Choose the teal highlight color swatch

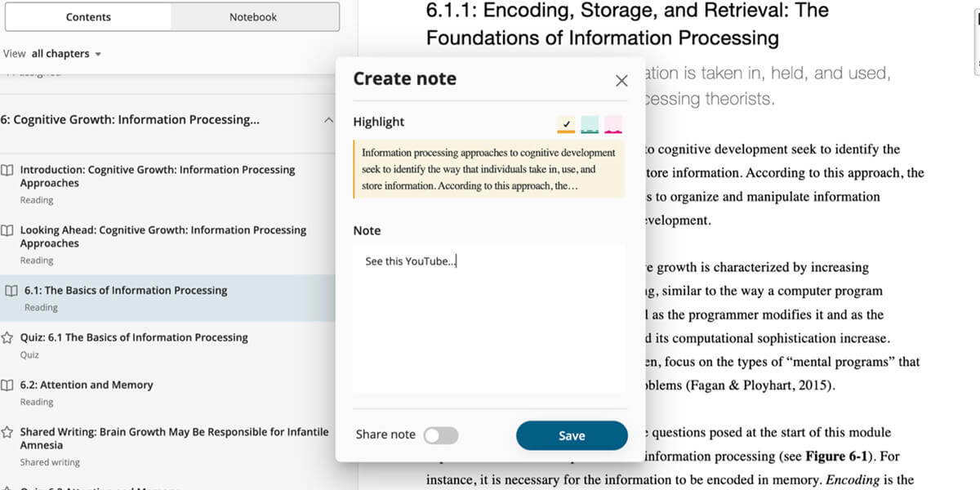point(590,124)
